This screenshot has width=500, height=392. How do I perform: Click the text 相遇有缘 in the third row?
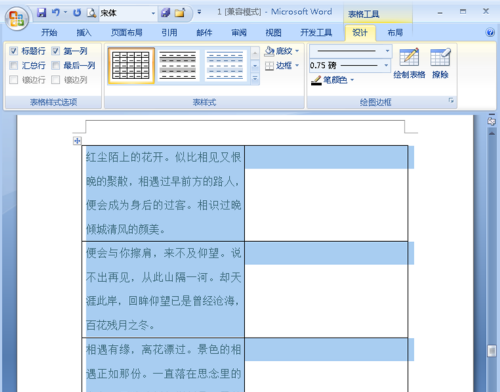(x=108, y=349)
